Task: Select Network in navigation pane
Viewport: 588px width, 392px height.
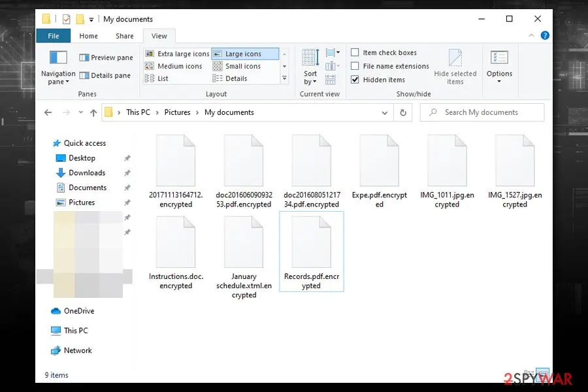Action: 71,350
